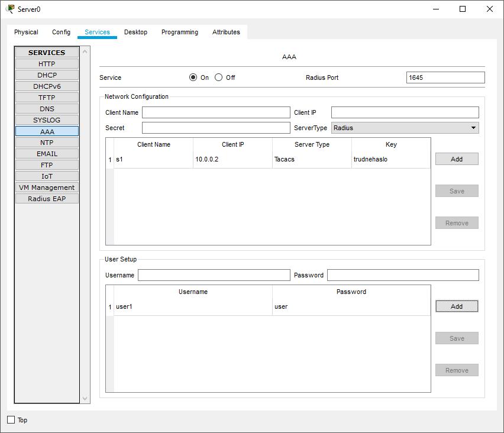Click Remove in Network Configuration
Screen dimensions: 504x433
click(x=457, y=223)
